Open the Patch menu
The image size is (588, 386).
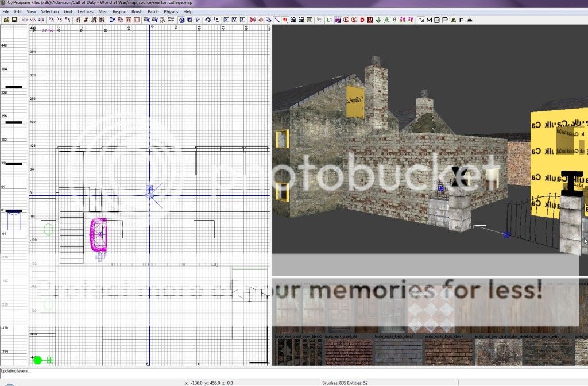tap(153, 11)
